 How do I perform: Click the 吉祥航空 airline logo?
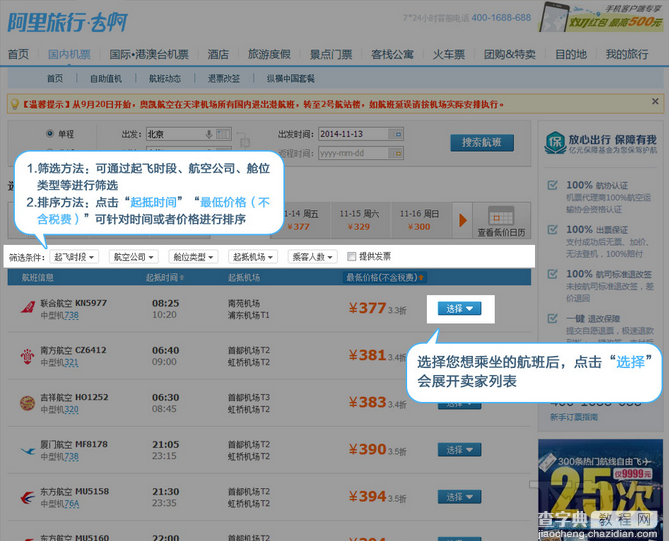[27, 403]
